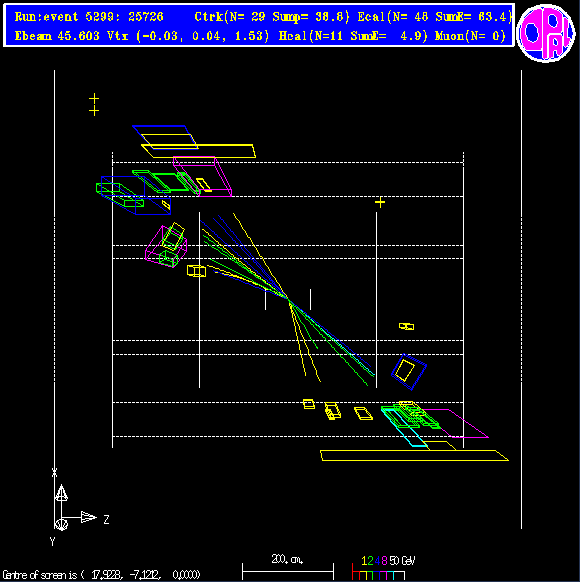Viewport: 580px width, 582px height.
Task: Click the OPAL logo in the corner
Action: coord(545,33)
